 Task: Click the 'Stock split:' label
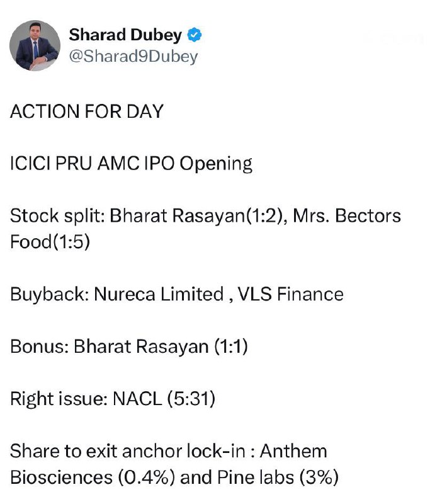[x=57, y=216]
